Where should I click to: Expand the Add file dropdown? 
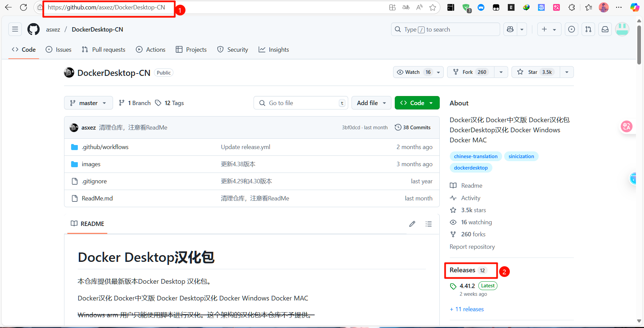[x=371, y=103]
